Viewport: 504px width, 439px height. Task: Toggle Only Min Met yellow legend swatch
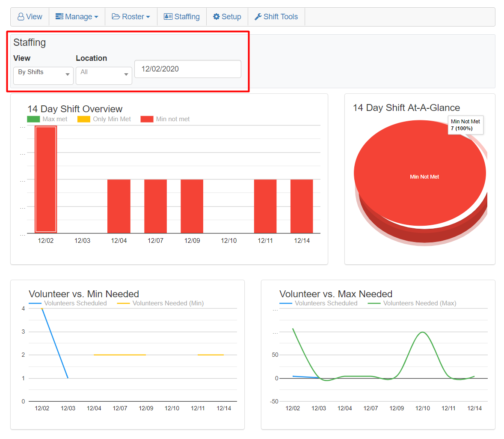pyautogui.click(x=84, y=119)
